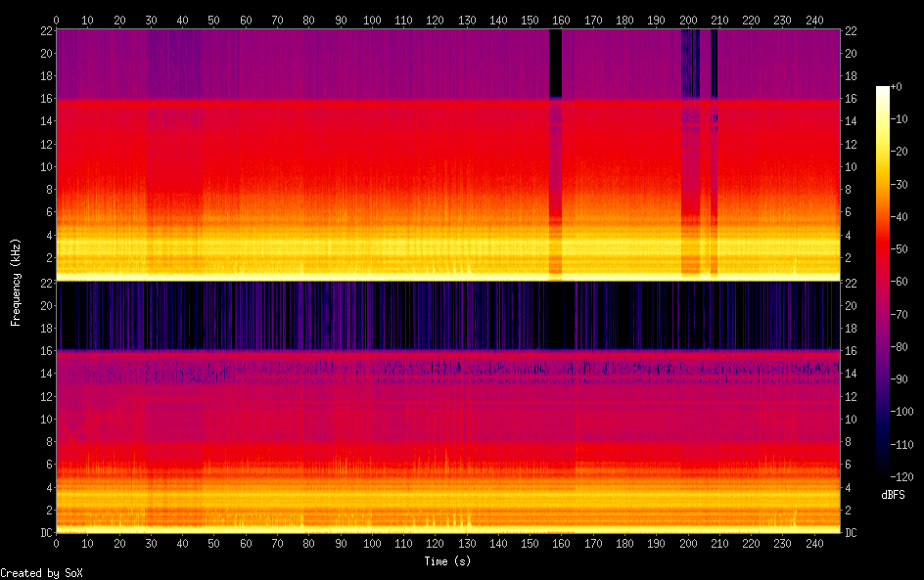Click the "DC" label on the right frequency axis
The width and height of the screenshot is (924, 580).
[851, 533]
